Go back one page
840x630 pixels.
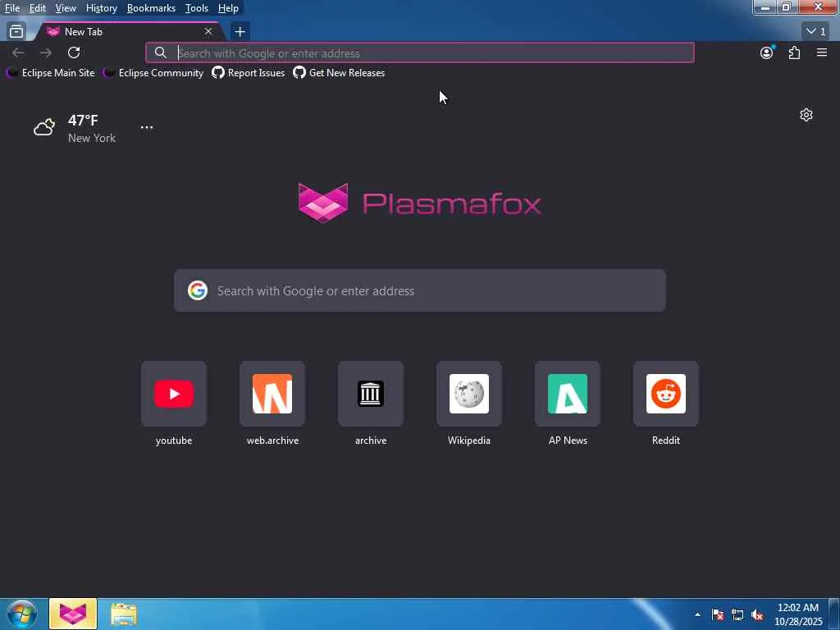[18, 52]
